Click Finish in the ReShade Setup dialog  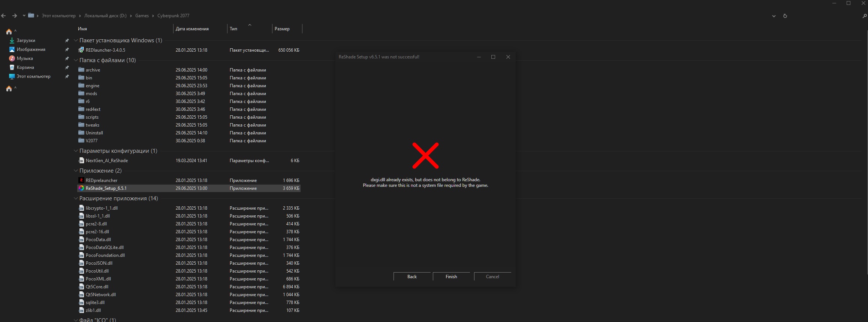(x=451, y=276)
